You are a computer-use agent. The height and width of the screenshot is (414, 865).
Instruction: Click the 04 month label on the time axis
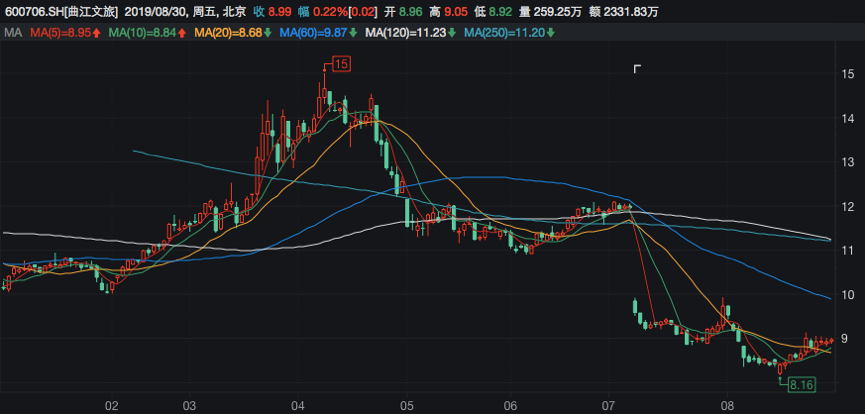(297, 406)
